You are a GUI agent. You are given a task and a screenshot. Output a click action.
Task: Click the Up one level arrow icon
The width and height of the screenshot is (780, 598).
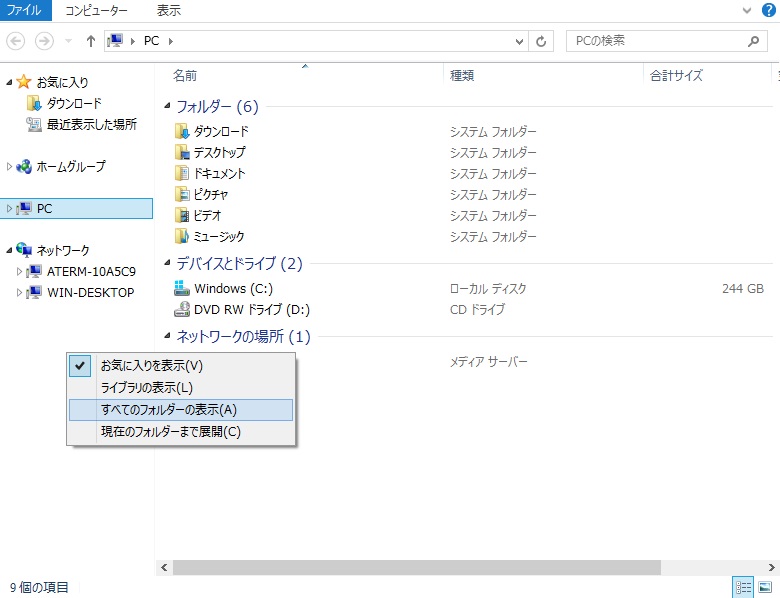[x=91, y=41]
